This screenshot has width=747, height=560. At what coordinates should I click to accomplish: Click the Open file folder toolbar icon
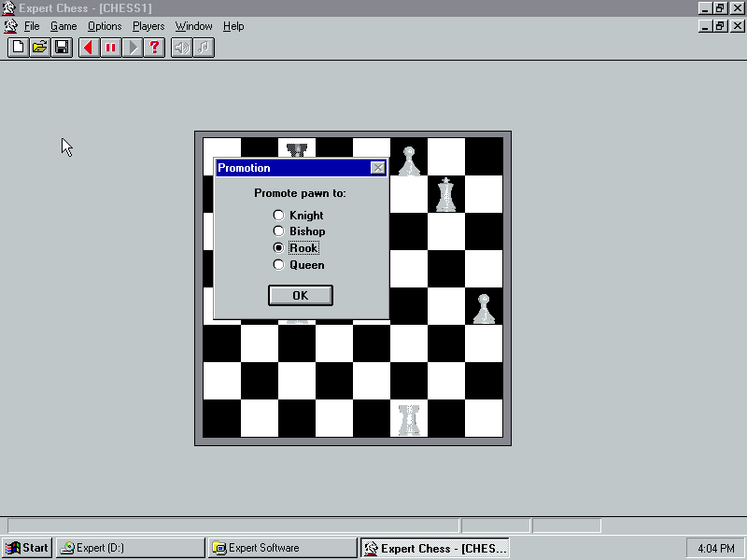pos(40,48)
